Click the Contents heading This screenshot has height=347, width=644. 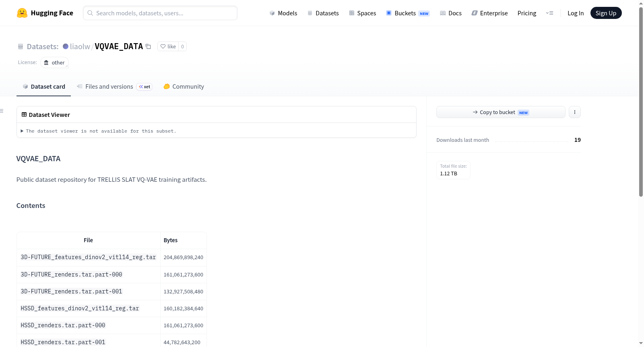pos(31,206)
